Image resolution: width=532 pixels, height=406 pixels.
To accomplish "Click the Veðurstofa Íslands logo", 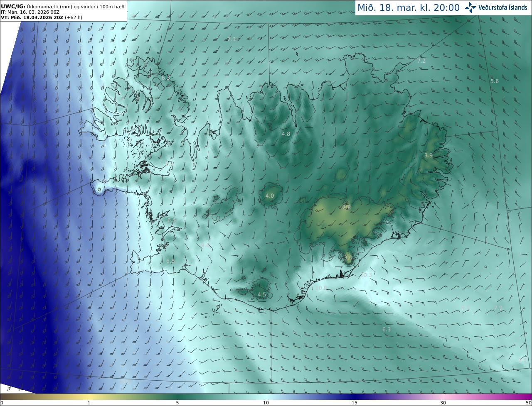I will tap(496, 7).
